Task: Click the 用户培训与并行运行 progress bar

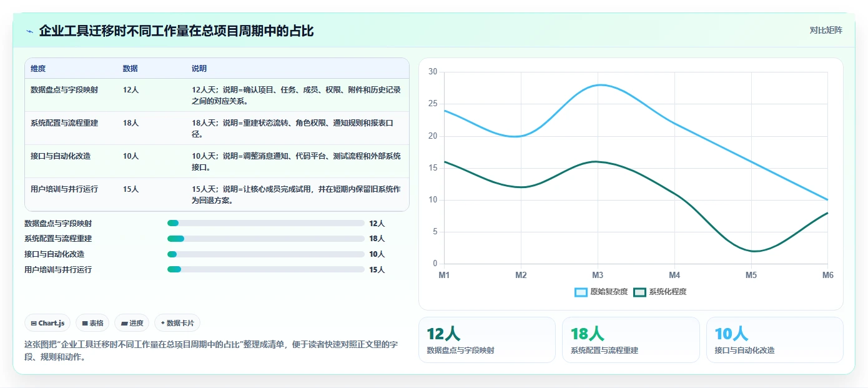Action: coord(266,269)
